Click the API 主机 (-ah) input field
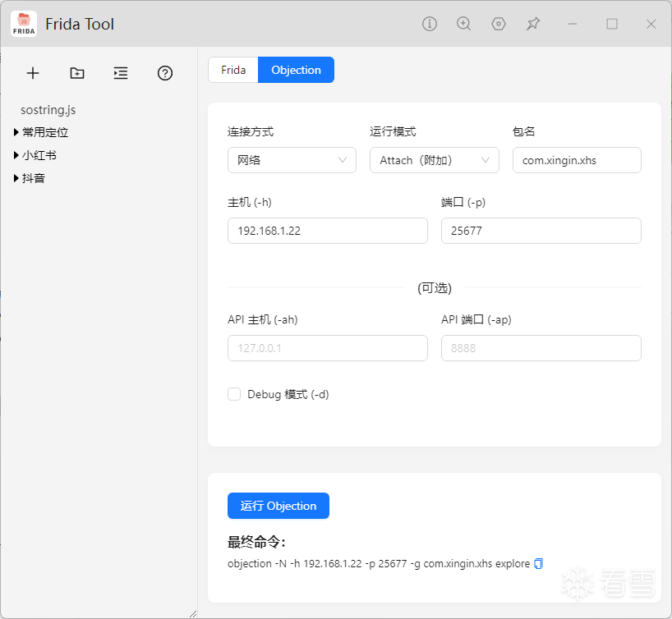This screenshot has height=619, width=672. point(328,348)
